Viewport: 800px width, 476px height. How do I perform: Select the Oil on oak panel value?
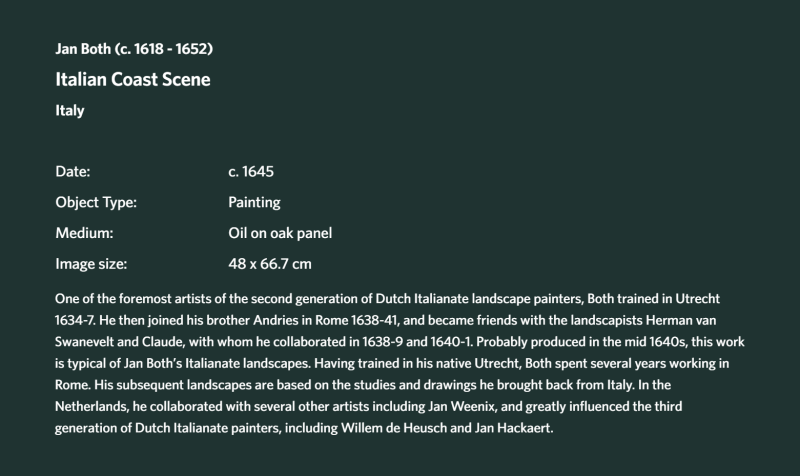click(x=280, y=233)
